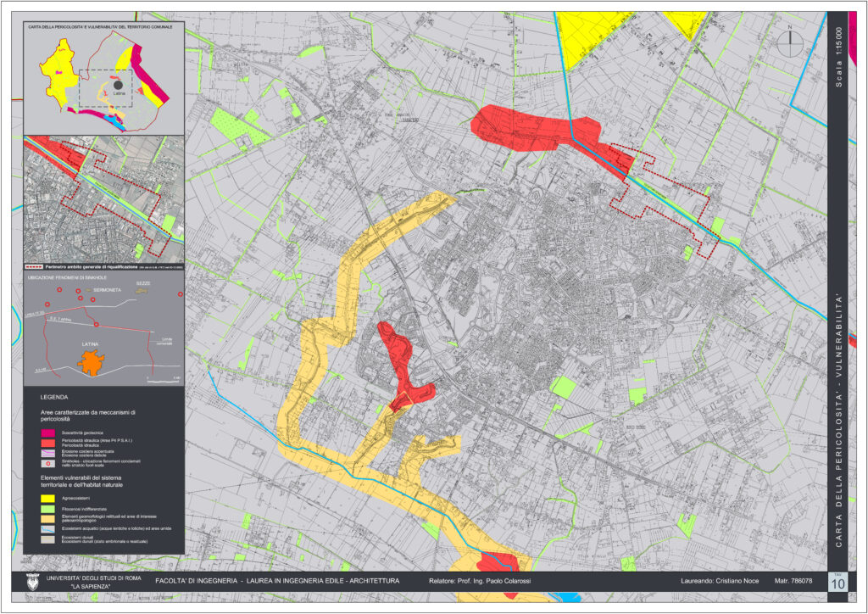Click the overview inset title 'CARTA DELLA PERICOLOSITA' E VULNERABILITA''
Viewport: 868px width, 614px height.
pyautogui.click(x=100, y=26)
